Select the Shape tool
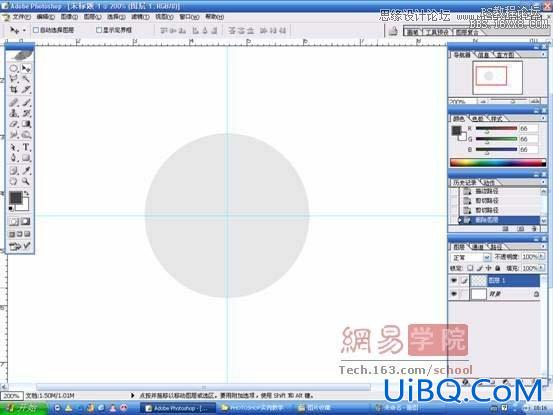Screen dimensions: 553x415 [26, 158]
